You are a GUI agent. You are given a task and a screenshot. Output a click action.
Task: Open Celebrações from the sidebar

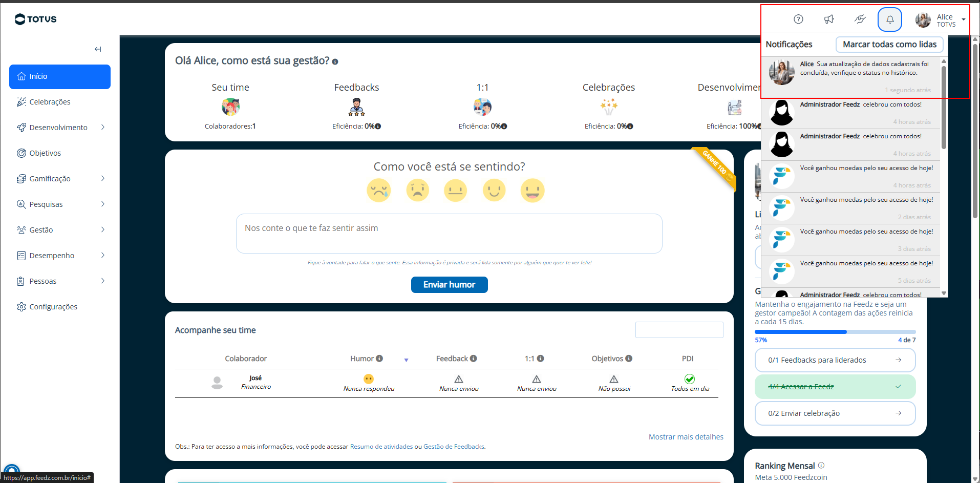(60, 102)
